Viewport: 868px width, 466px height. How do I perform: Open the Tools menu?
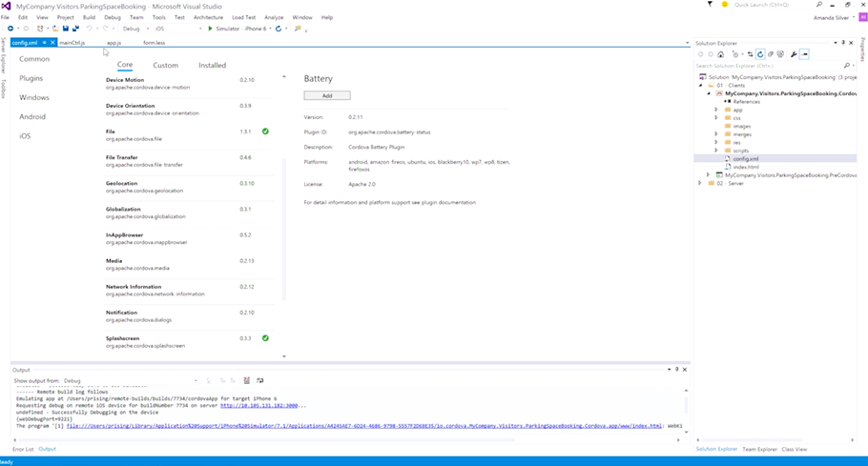pos(159,17)
